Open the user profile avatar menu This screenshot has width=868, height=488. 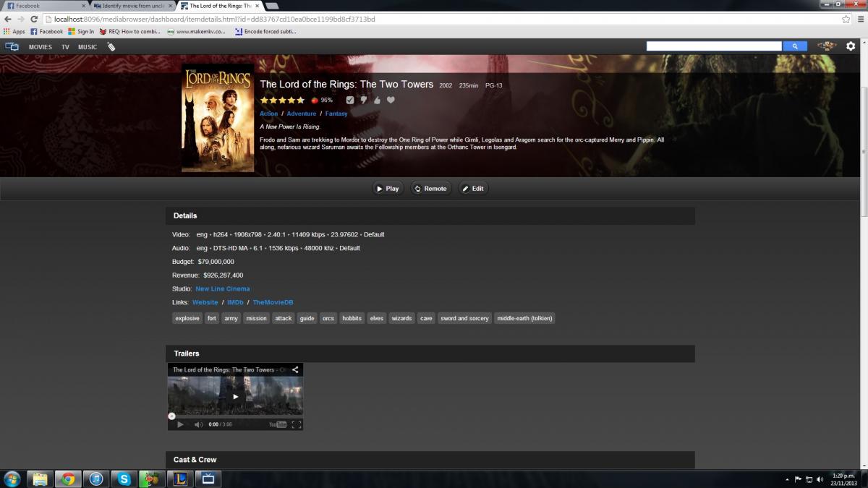click(x=827, y=46)
